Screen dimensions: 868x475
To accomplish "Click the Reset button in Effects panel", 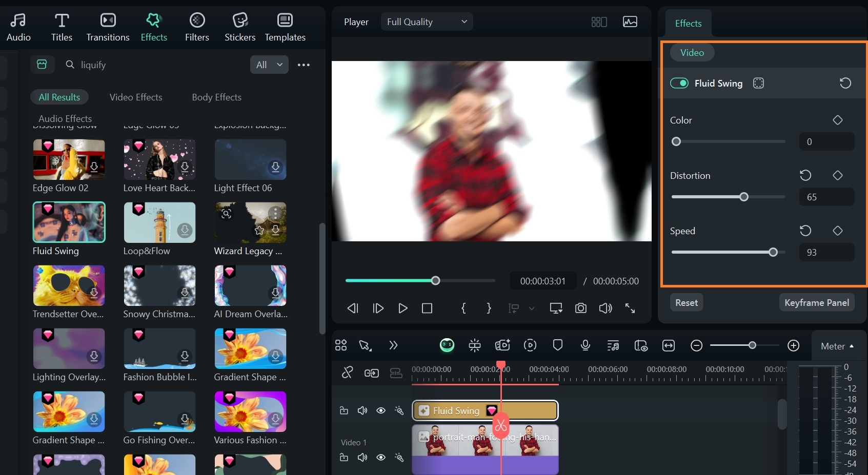I will [687, 302].
